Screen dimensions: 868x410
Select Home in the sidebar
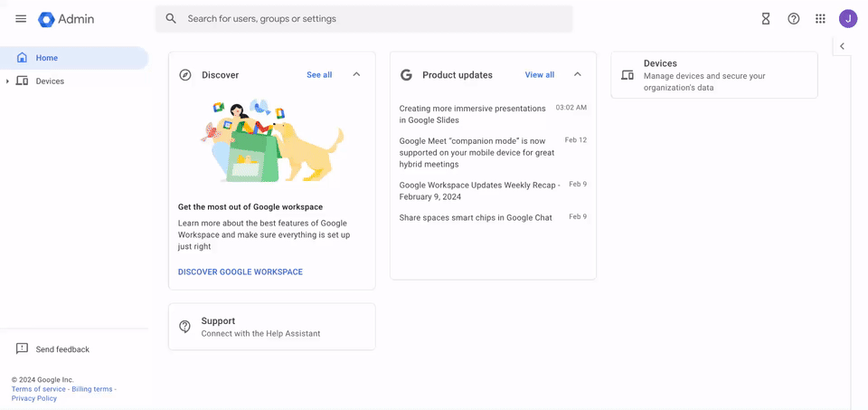coord(74,58)
